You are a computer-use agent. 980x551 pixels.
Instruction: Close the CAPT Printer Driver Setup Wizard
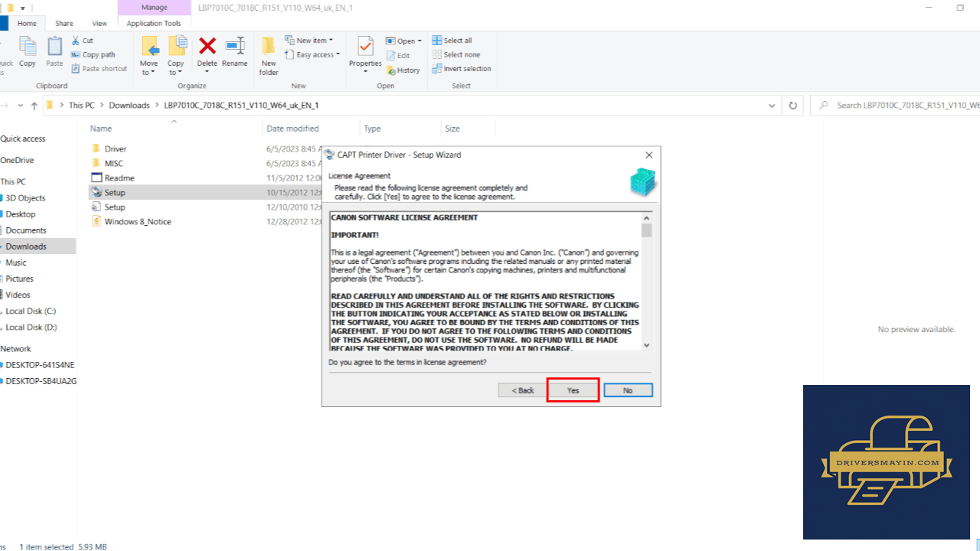[x=649, y=155]
